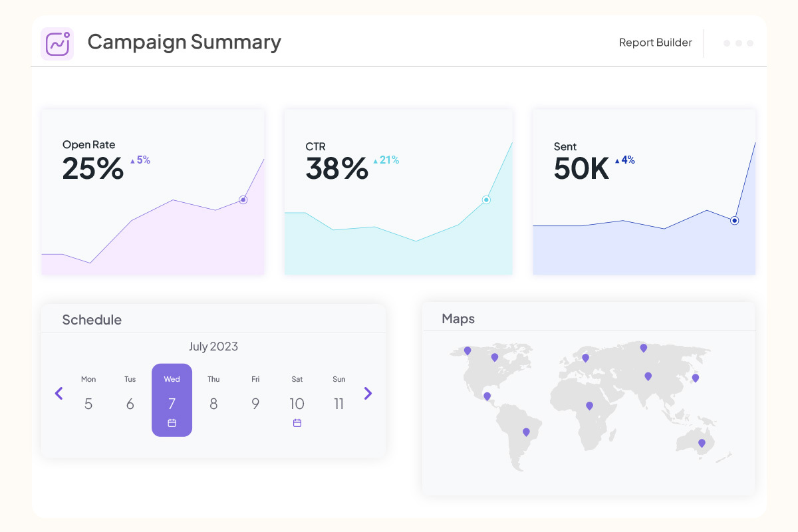Open the July 2023 month label
This screenshot has height=532, width=798.
click(x=213, y=346)
